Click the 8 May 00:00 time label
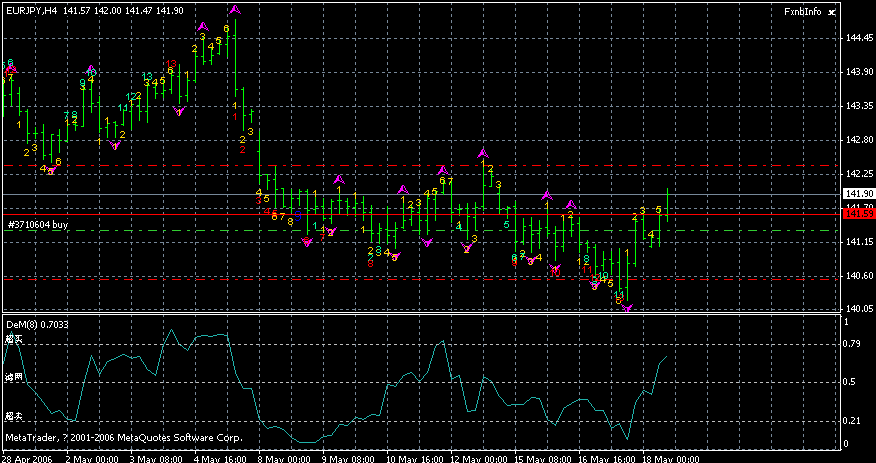Image resolution: width=876 pixels, height=463 pixels. pos(284,458)
